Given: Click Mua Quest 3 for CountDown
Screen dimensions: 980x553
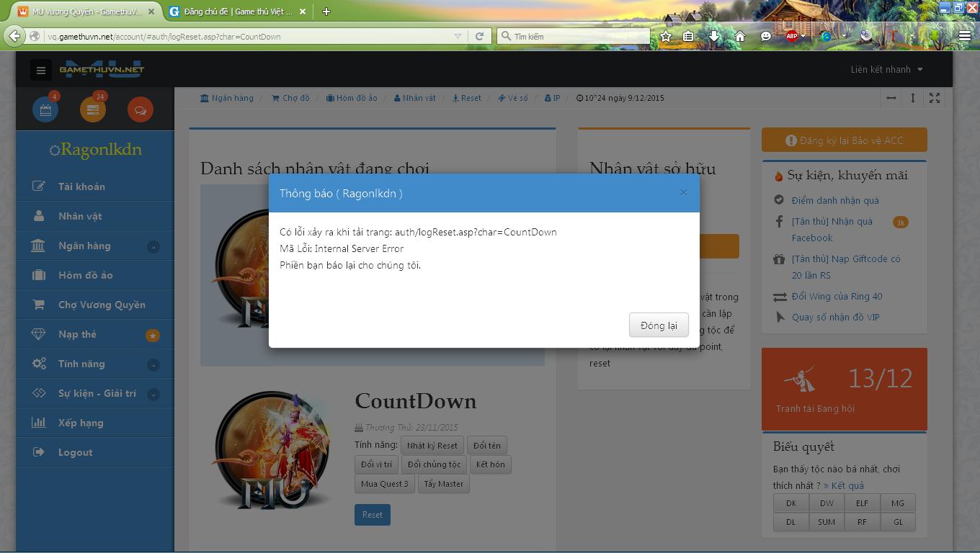Looking at the screenshot, I should click(x=385, y=484).
